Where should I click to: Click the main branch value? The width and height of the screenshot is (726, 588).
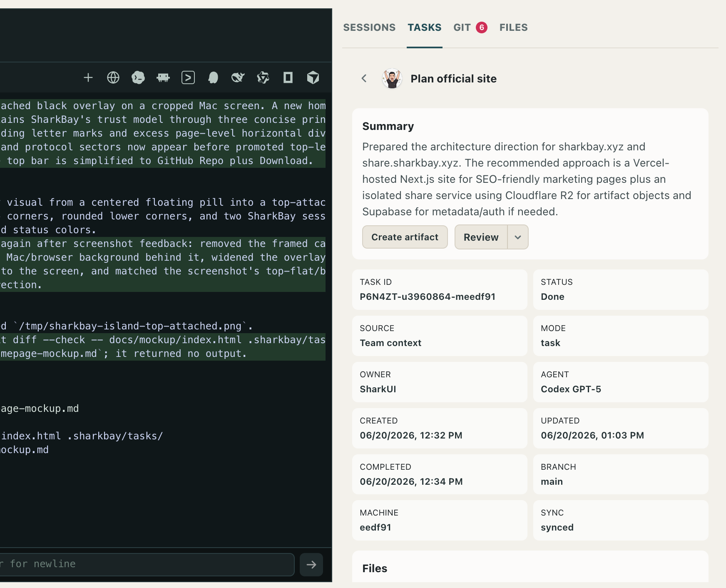552,481
